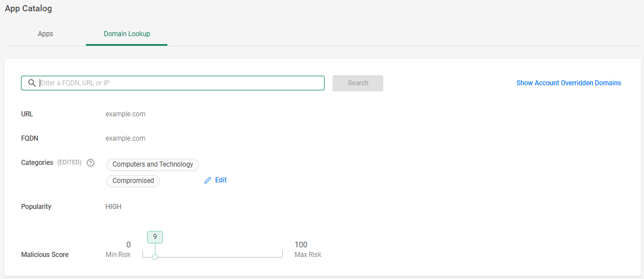
Task: Select the Computers and Technology category chip
Action: pos(152,164)
